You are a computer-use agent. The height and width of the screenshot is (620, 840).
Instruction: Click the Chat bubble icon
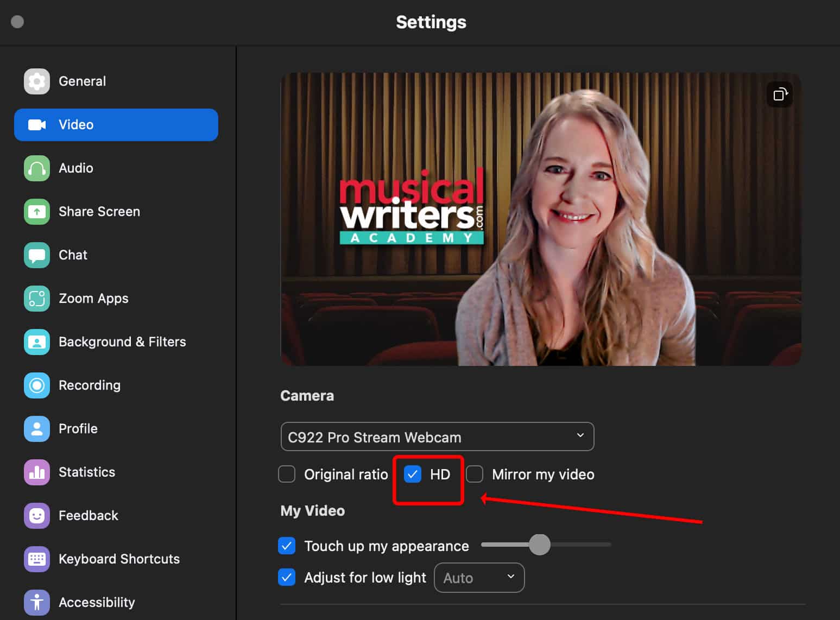coord(37,255)
